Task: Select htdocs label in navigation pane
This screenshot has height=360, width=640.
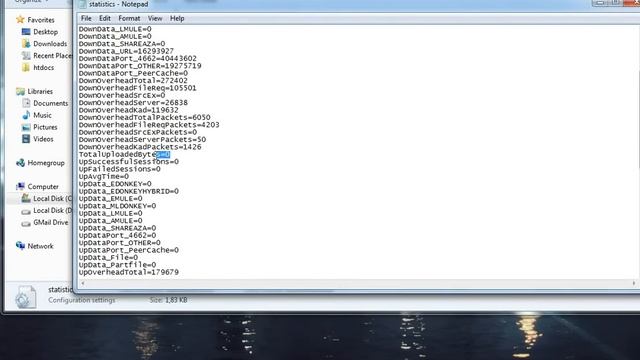Action: [x=43, y=67]
